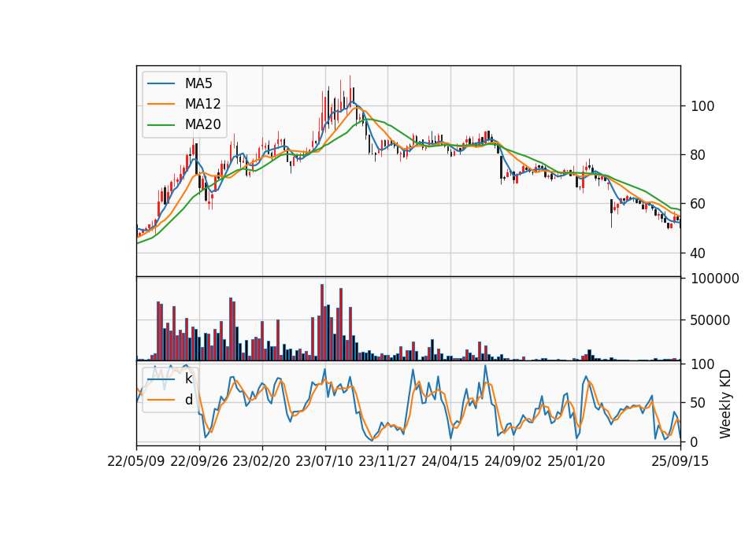Click the 50000 volume axis label

pyautogui.click(x=710, y=320)
